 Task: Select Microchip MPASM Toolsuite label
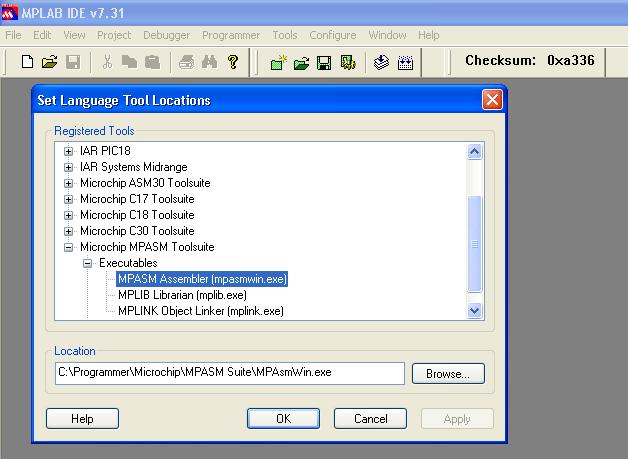coord(147,247)
